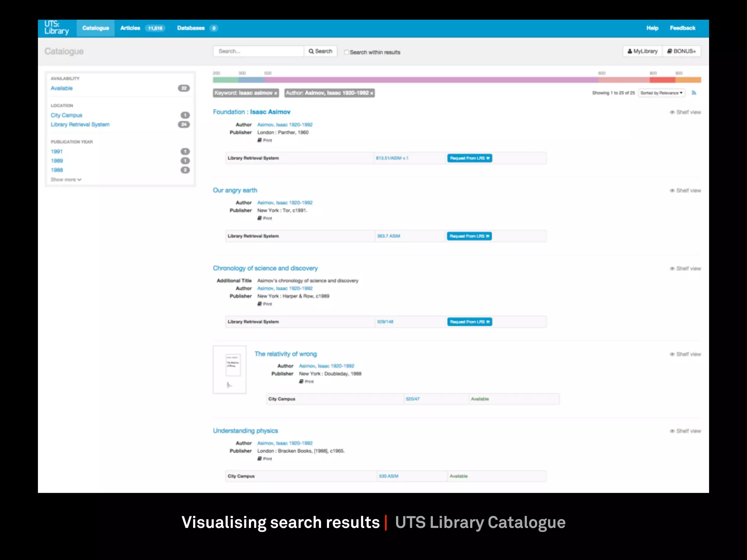Screen dimensions: 747x560
Task: Toggle Shelf view for The relativity of wrong
Action: (685, 354)
